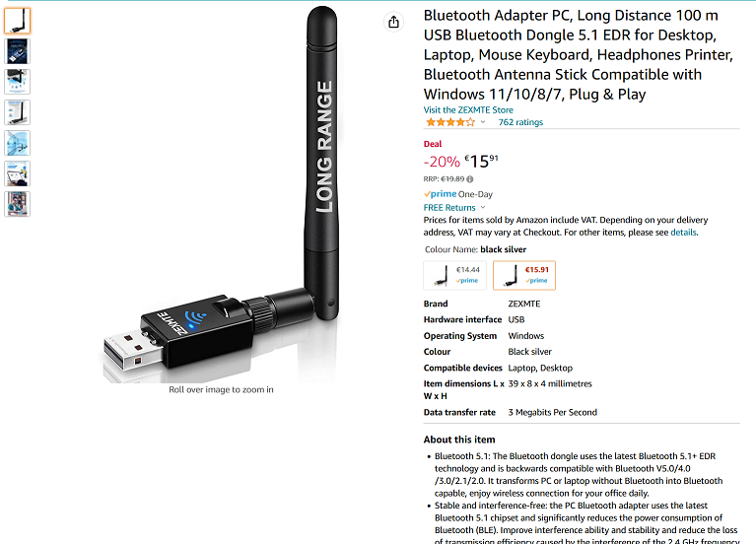The width and height of the screenshot is (756, 544).
Task: Select the fifth thumbnail image
Action: pos(18,143)
